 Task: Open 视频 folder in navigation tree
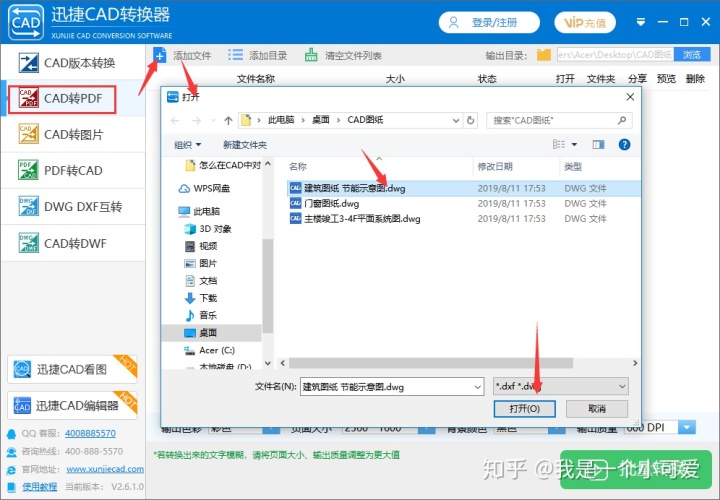[201, 246]
